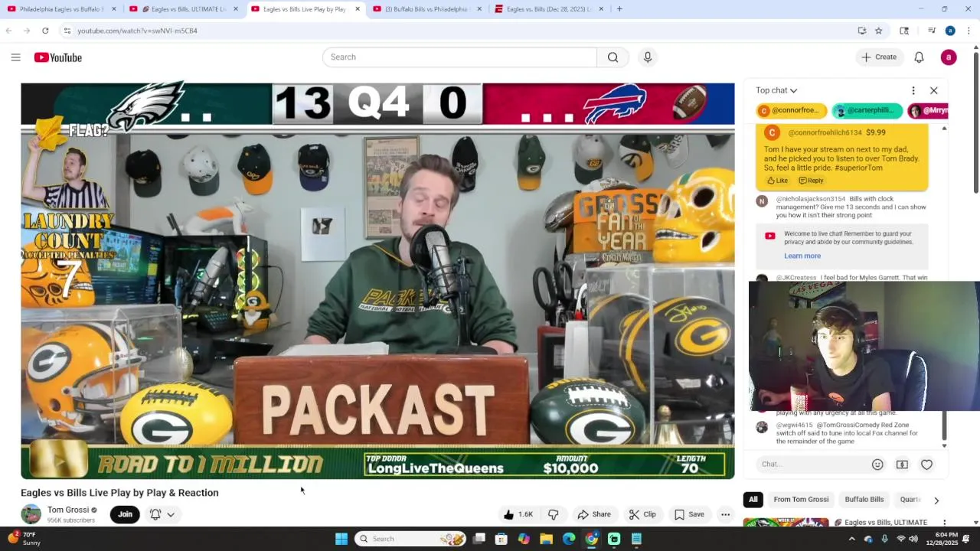
Task: Open YouTube notifications bell
Action: [919, 57]
